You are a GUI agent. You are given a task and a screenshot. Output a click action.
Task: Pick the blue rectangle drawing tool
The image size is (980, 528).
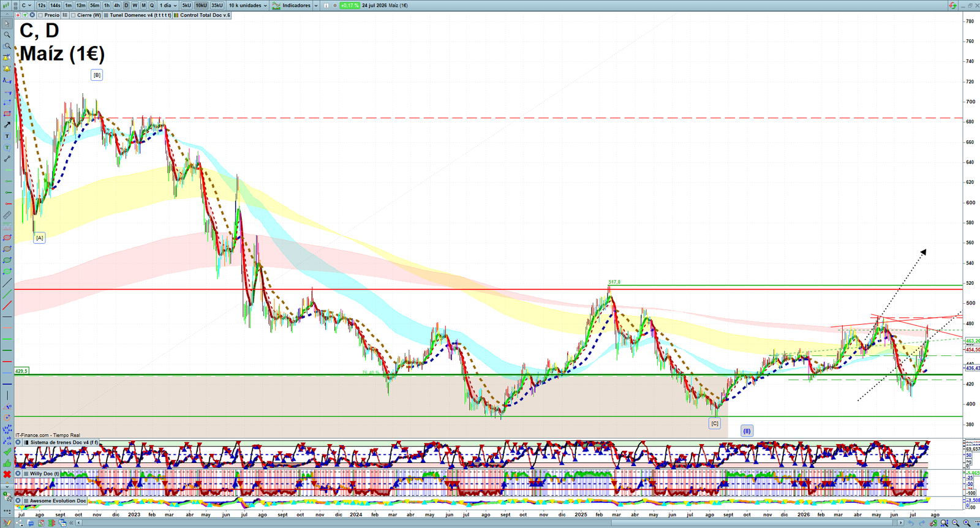pyautogui.click(x=7, y=102)
